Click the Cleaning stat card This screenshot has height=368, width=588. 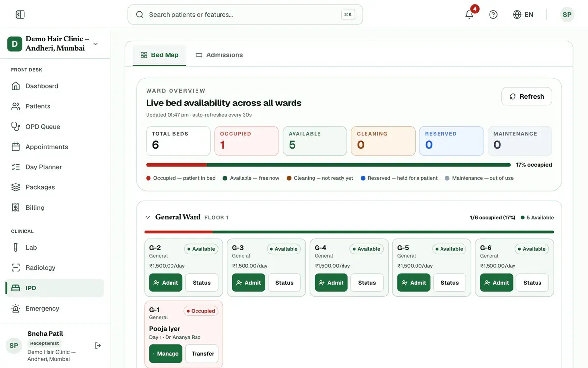pos(383,141)
